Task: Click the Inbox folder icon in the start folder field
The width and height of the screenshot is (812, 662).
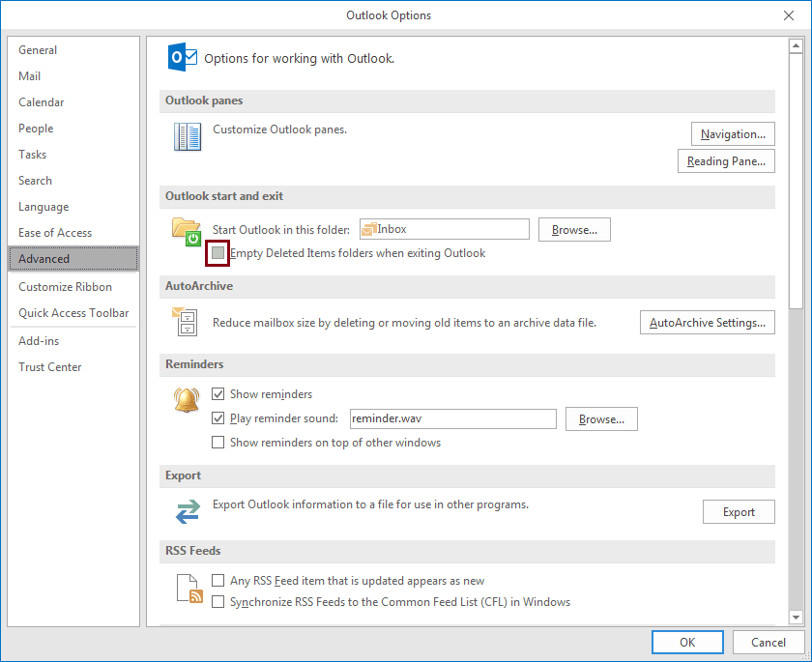Action: (x=368, y=229)
